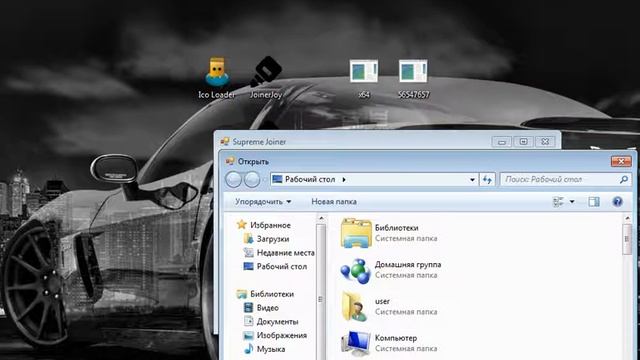Select the Домашняя группа folder icon
The image size is (640, 360).
[x=356, y=271]
